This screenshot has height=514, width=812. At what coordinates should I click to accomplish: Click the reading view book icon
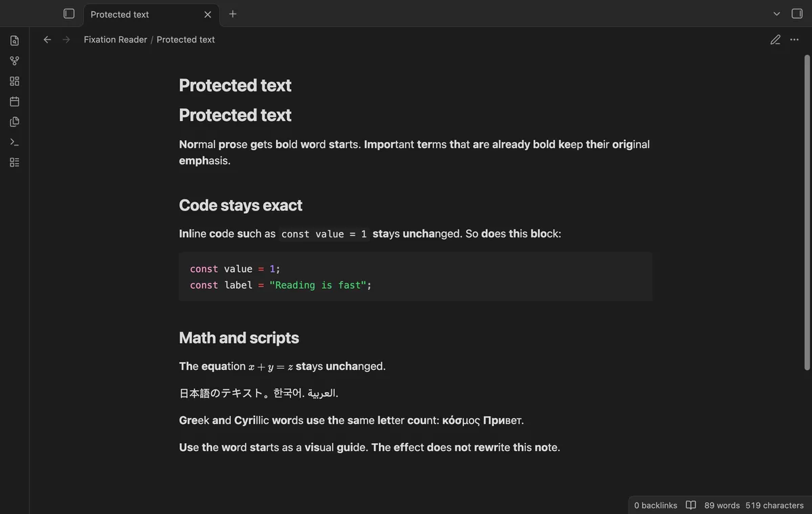[691, 505]
